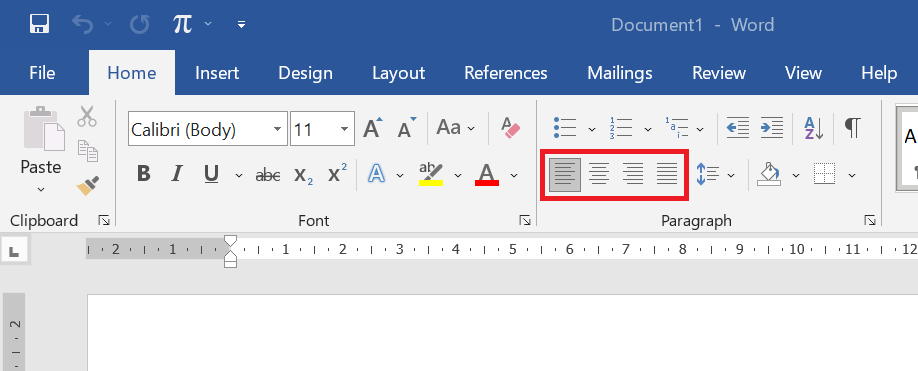Start a numbered list

coord(621,127)
